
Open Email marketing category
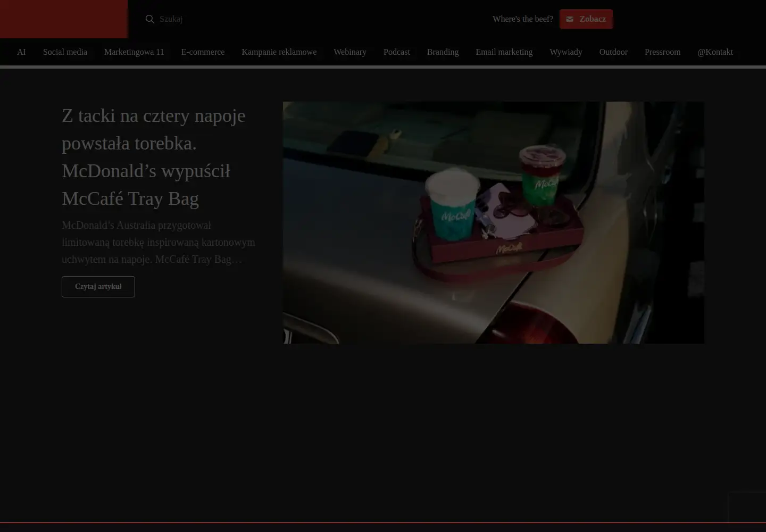[x=504, y=52]
